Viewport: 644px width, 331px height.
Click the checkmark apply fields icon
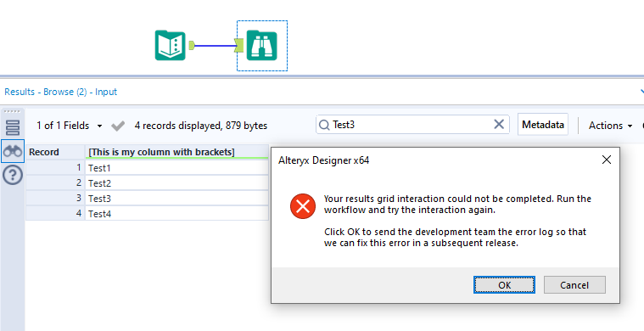[x=118, y=126]
